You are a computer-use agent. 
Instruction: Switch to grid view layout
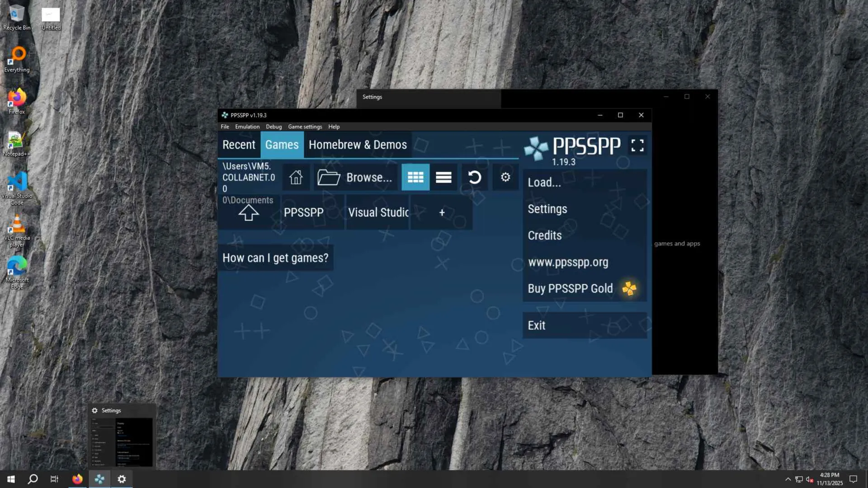(x=415, y=178)
